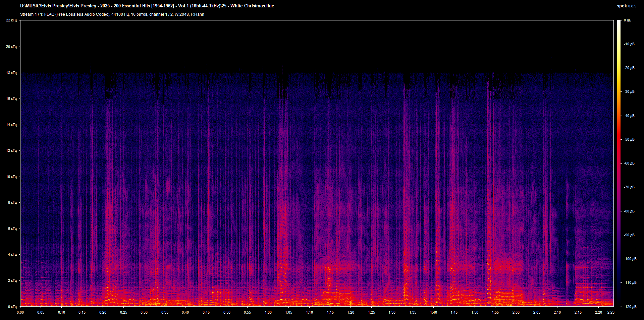
Task: Click the FLAC stream info line
Action: pyautogui.click(x=112, y=14)
